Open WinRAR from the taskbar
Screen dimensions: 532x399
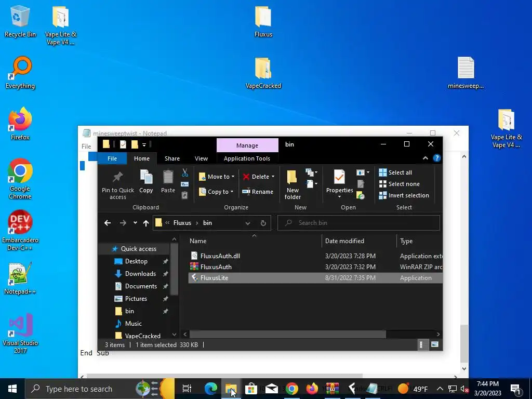(x=332, y=389)
